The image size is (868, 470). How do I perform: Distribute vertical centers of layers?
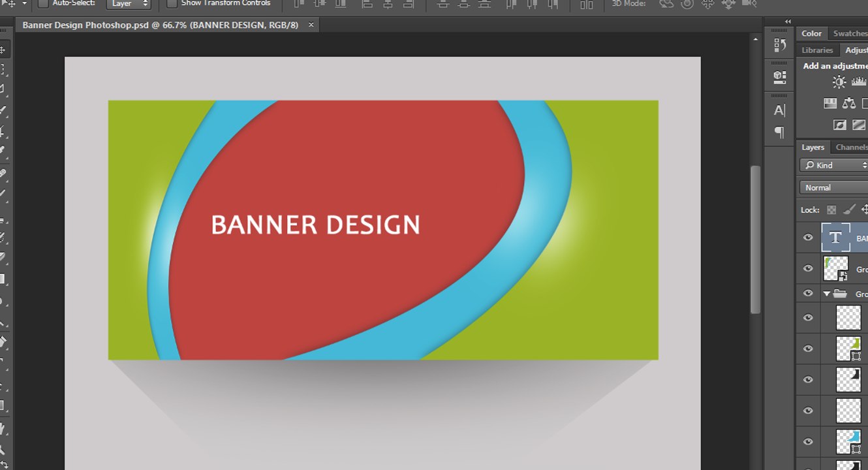pyautogui.click(x=463, y=4)
